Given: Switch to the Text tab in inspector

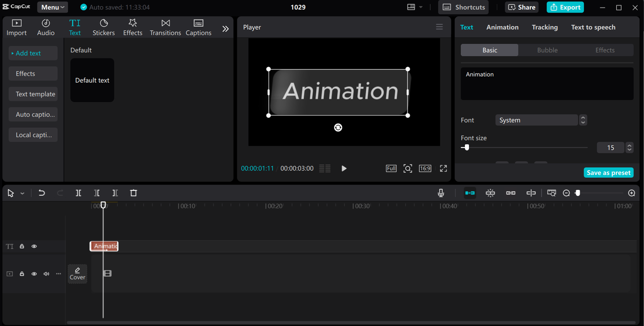Looking at the screenshot, I should point(467,27).
